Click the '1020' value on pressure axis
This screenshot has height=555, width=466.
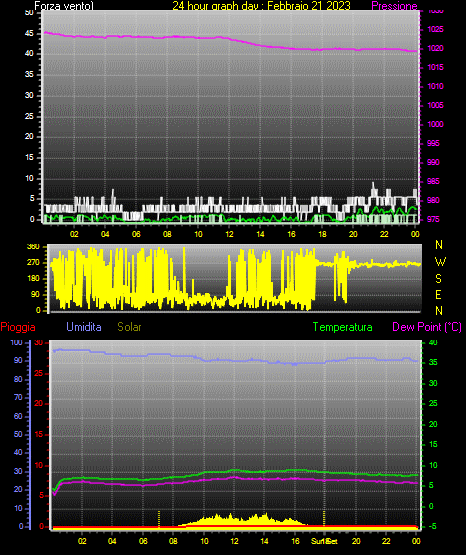pyautogui.click(x=435, y=48)
